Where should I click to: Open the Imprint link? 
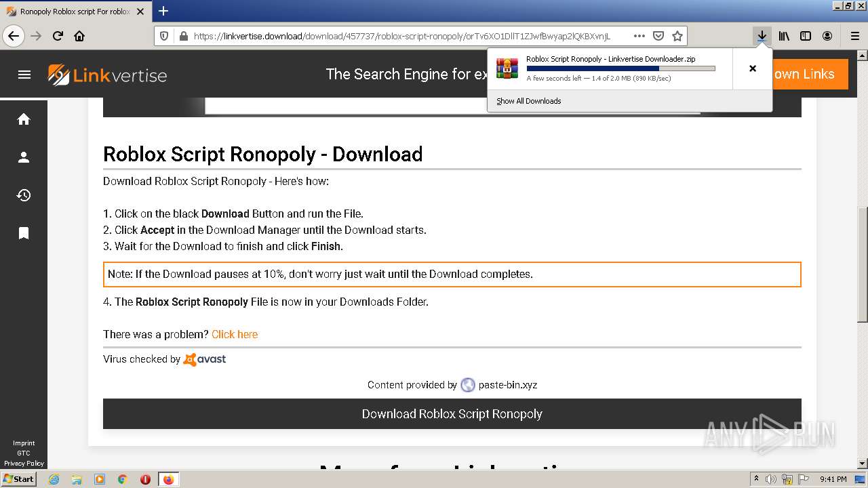24,443
